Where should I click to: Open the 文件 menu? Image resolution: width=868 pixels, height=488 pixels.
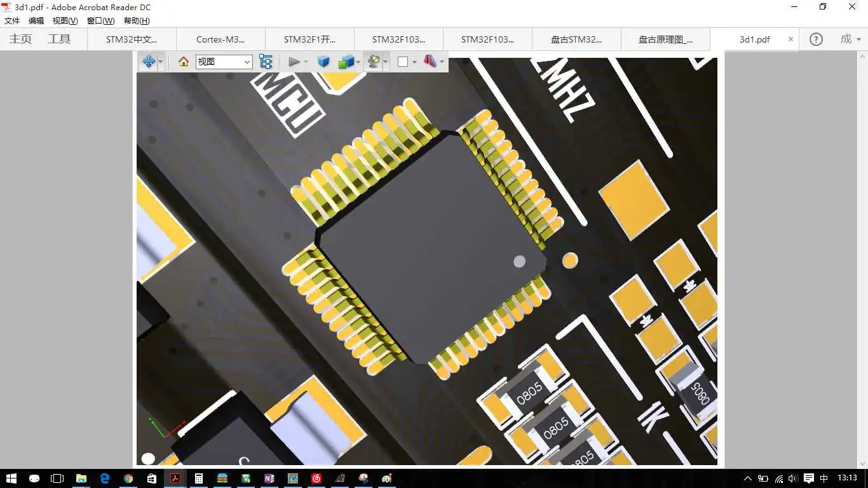[12, 21]
